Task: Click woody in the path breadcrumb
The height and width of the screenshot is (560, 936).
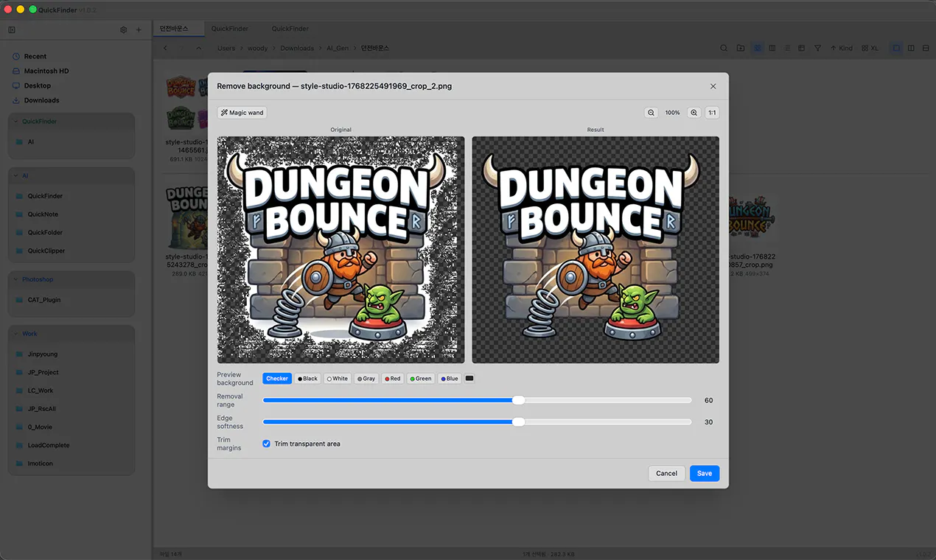Action: [x=257, y=49]
